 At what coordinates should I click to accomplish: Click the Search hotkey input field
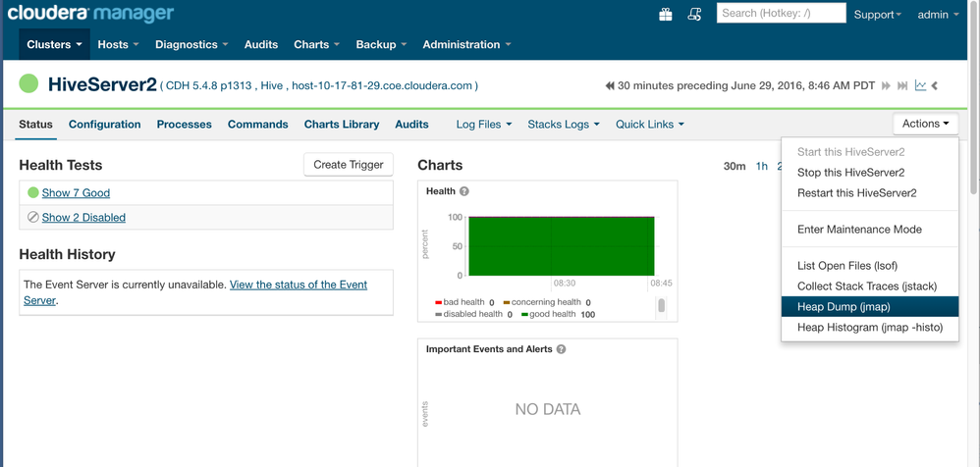click(781, 13)
